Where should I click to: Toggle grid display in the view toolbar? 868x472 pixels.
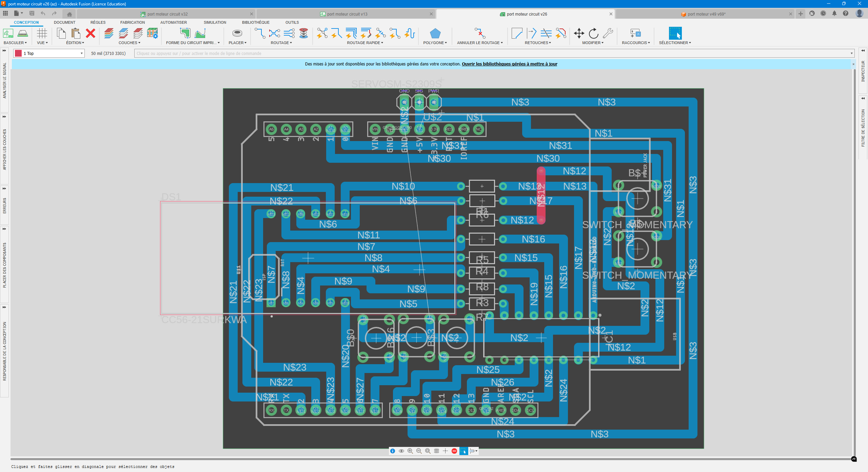[436, 451]
